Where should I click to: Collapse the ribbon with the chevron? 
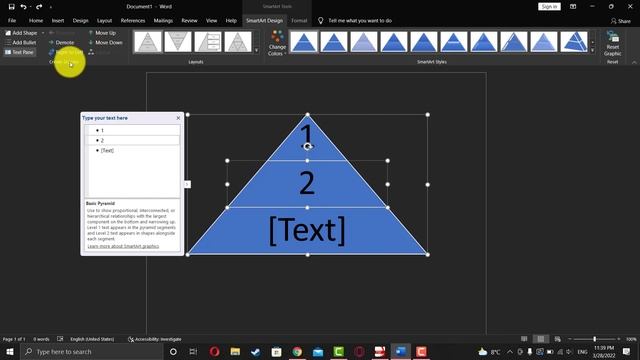634,62
